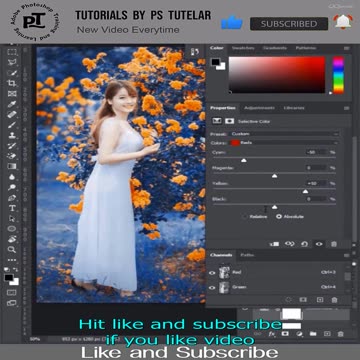360x360 pixels.
Task: Click the create new channel icon
Action: pos(320,300)
